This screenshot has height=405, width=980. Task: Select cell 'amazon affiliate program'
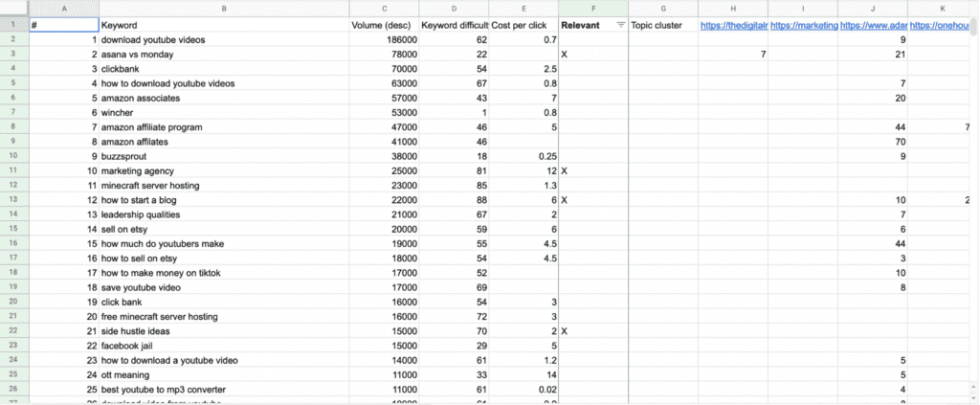224,127
